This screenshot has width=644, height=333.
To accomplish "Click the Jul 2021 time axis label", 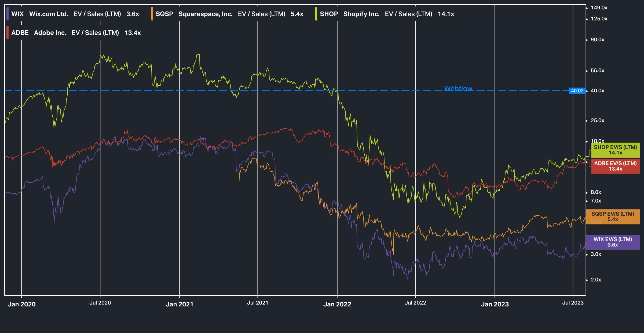I will [x=258, y=303].
